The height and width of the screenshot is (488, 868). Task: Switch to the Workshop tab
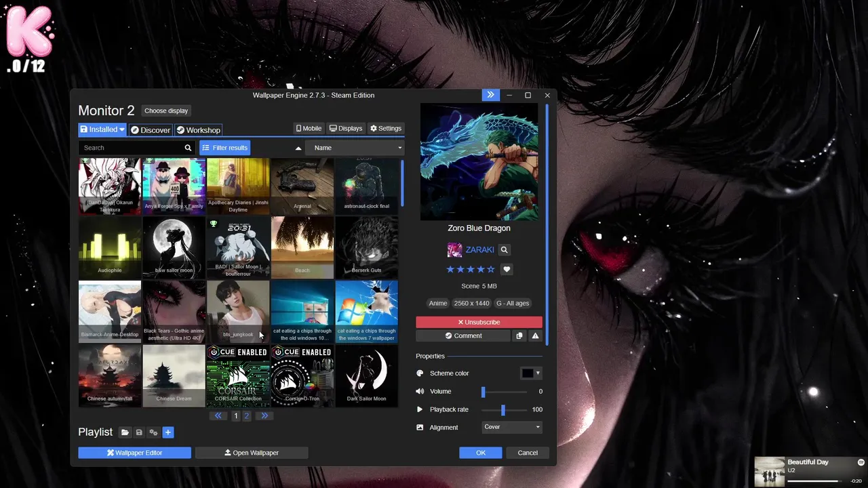tap(199, 130)
